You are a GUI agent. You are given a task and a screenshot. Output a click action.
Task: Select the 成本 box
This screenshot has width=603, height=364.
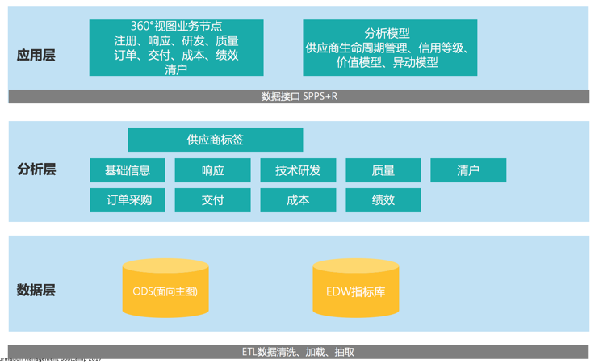[298, 200]
